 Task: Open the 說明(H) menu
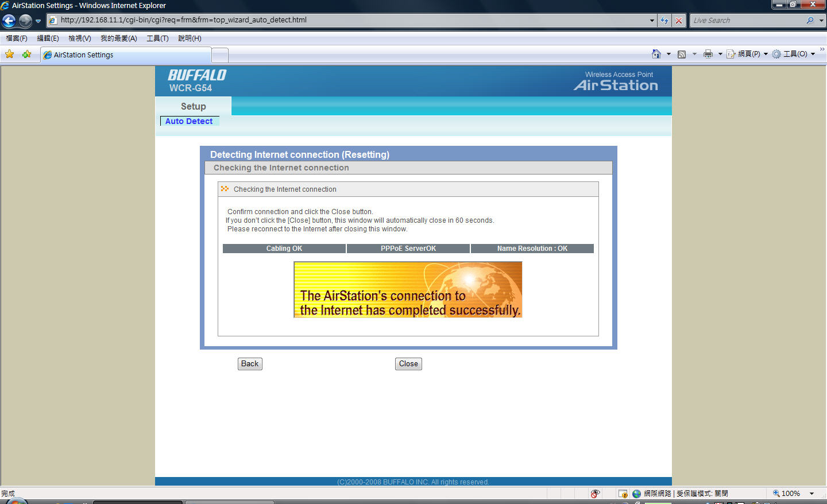[x=190, y=38]
